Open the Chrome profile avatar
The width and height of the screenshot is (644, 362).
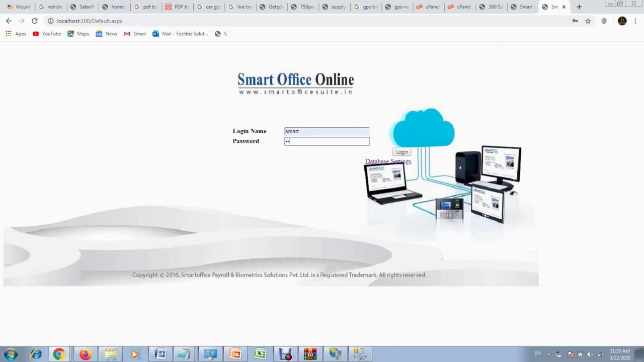622,21
